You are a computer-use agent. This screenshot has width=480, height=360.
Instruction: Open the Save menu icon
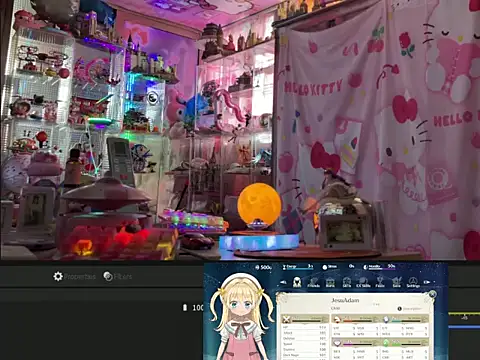[x=396, y=282]
